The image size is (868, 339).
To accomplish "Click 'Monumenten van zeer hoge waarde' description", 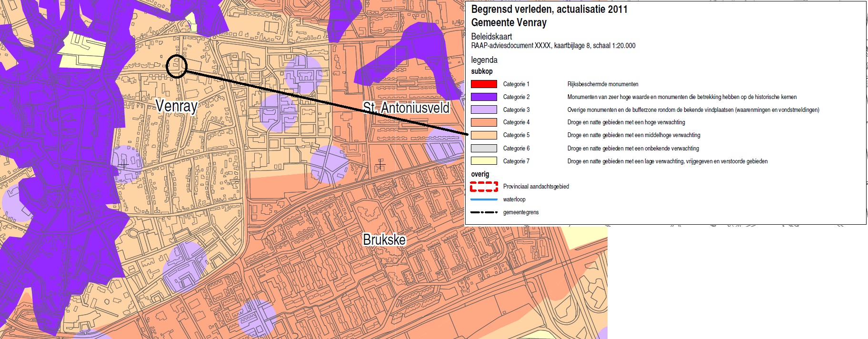I will click(682, 97).
